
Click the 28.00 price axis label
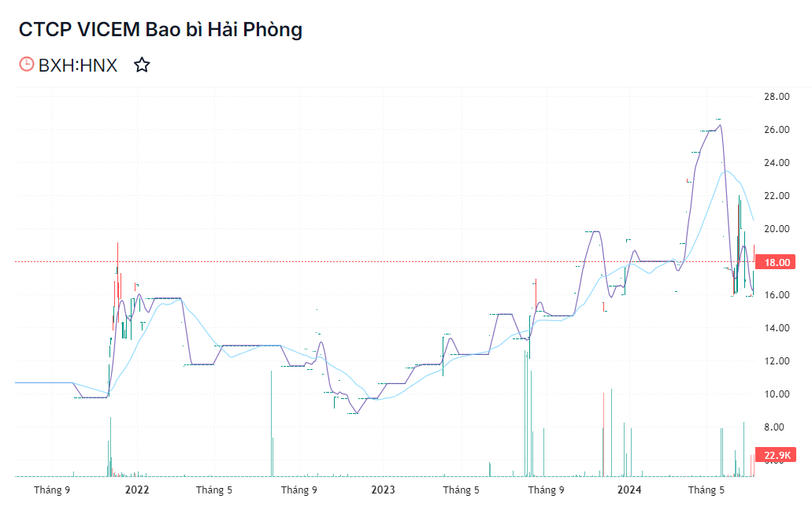pos(777,97)
